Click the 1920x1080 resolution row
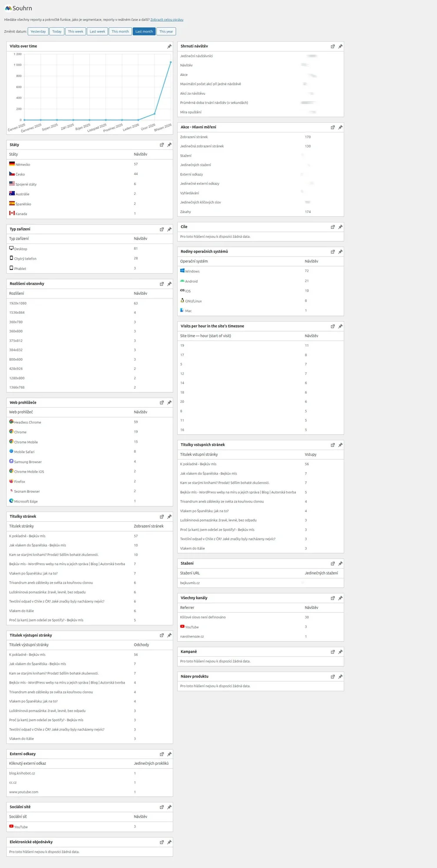 tap(89, 303)
